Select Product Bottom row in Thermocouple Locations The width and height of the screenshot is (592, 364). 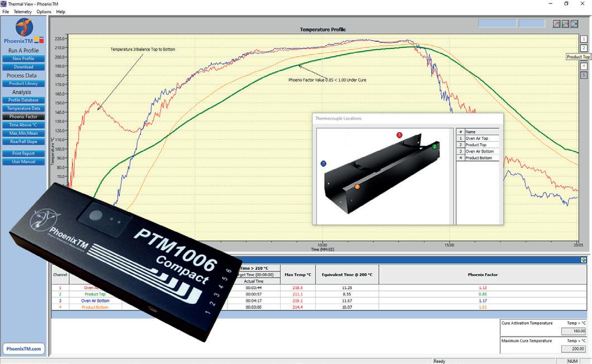(478, 158)
